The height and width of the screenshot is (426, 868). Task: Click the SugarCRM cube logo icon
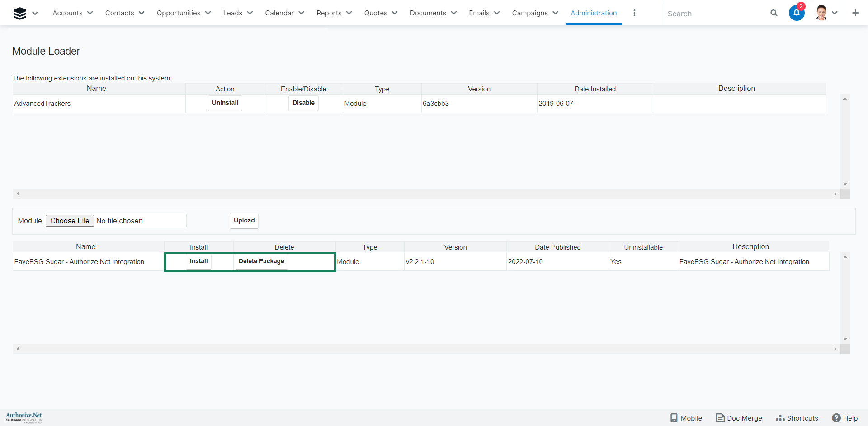20,14
